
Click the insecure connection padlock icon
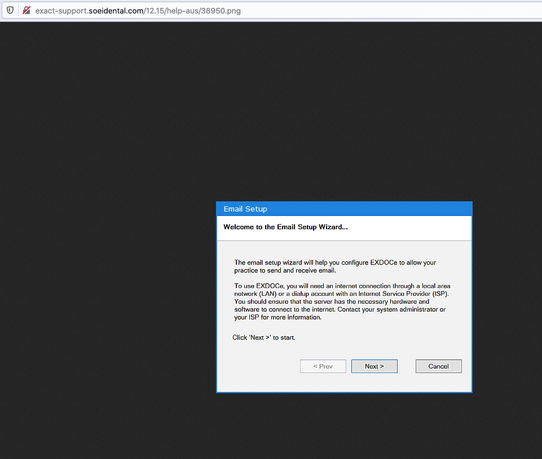coord(26,10)
